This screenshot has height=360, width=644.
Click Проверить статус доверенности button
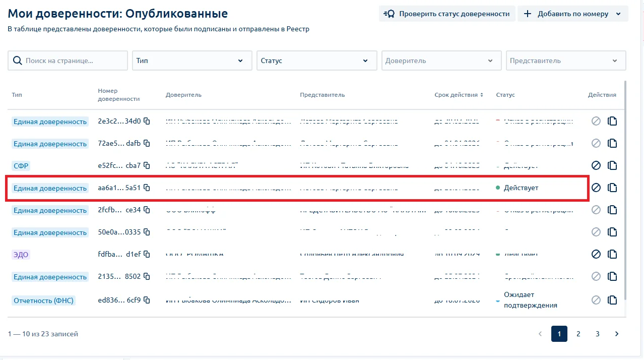pos(447,14)
